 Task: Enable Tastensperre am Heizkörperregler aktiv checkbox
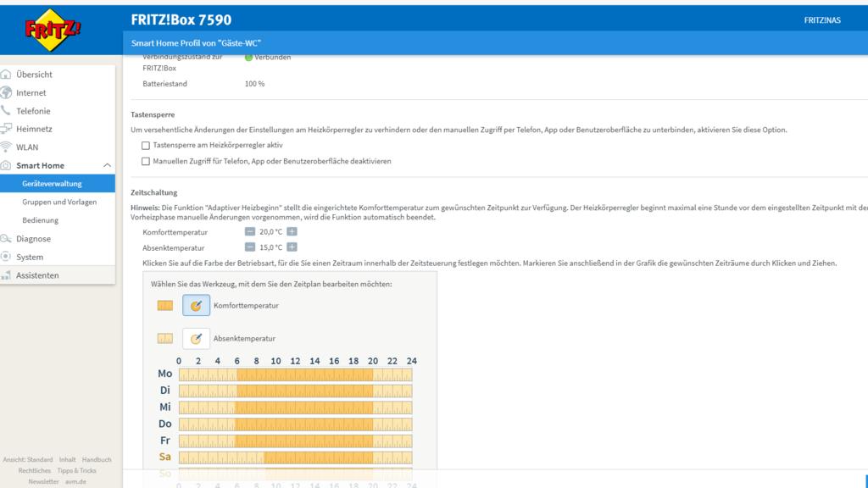146,146
